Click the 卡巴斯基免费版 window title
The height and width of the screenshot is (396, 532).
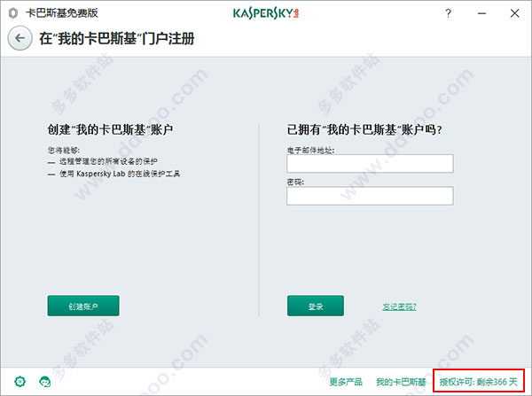point(62,13)
